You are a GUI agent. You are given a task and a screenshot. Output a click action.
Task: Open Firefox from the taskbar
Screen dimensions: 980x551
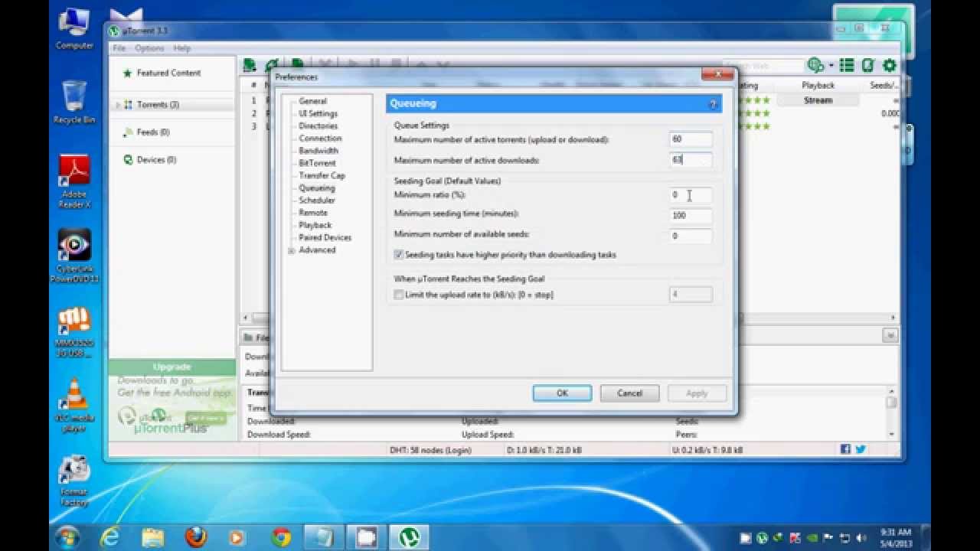coord(195,537)
